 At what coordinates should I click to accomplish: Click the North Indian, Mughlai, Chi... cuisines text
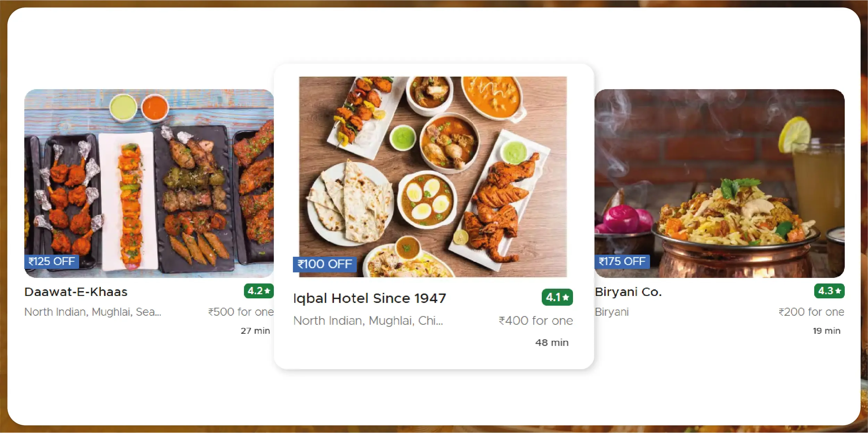368,321
